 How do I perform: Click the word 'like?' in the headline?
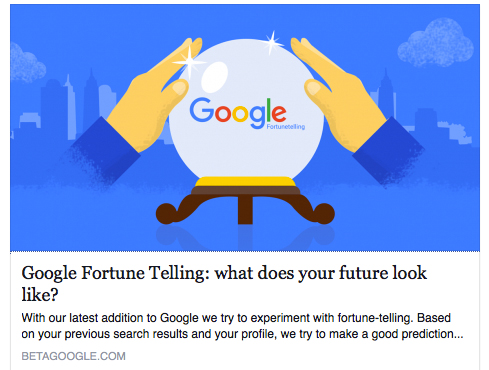point(40,294)
